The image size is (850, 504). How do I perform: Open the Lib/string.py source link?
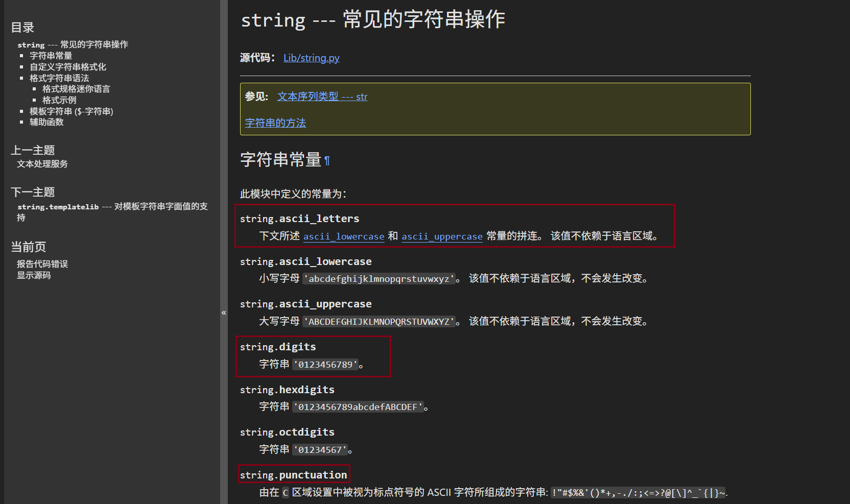(x=311, y=58)
